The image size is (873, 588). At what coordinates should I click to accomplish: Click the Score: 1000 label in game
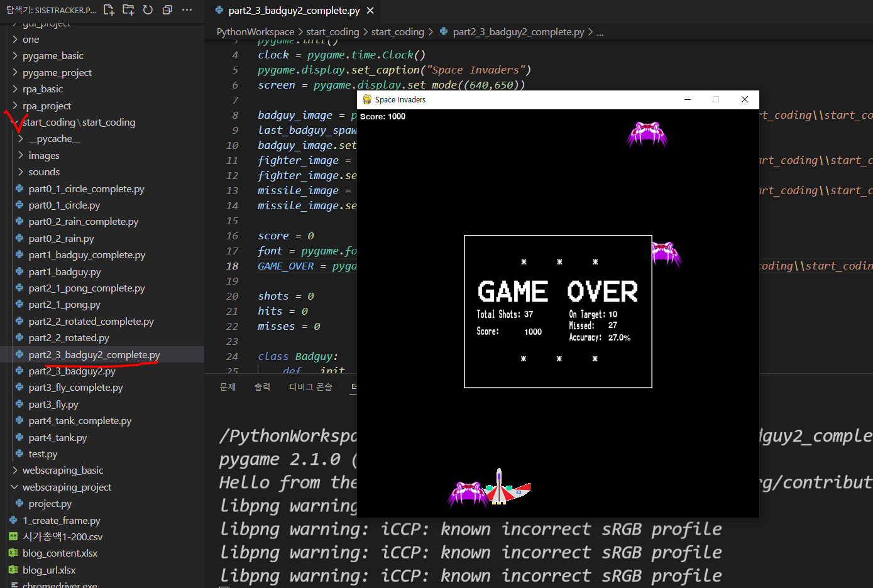pyautogui.click(x=383, y=116)
